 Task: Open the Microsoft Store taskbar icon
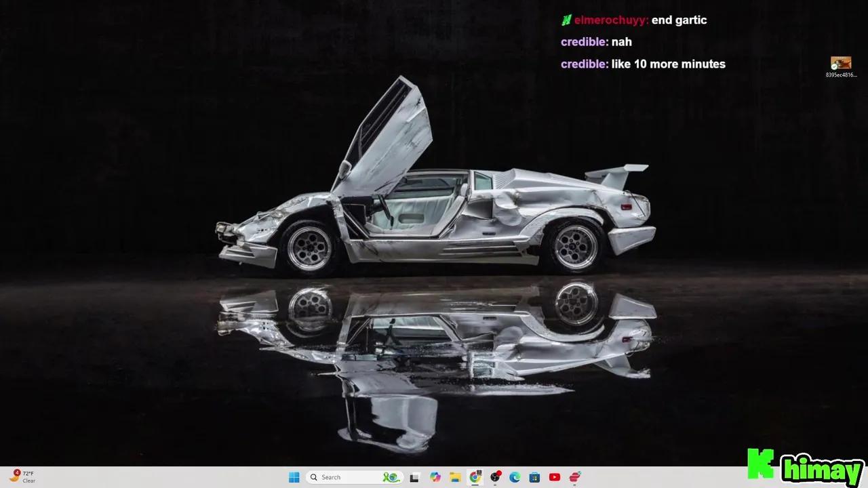click(x=534, y=477)
